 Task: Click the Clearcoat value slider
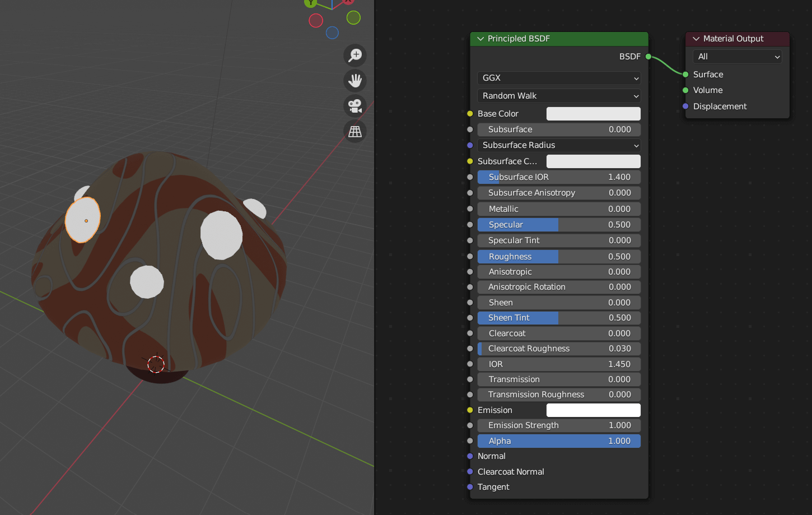(559, 333)
